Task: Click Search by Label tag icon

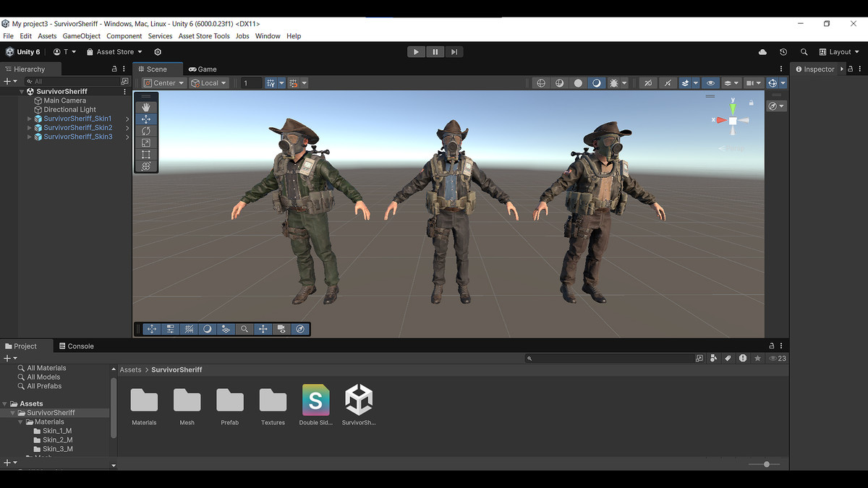Action: tap(728, 358)
